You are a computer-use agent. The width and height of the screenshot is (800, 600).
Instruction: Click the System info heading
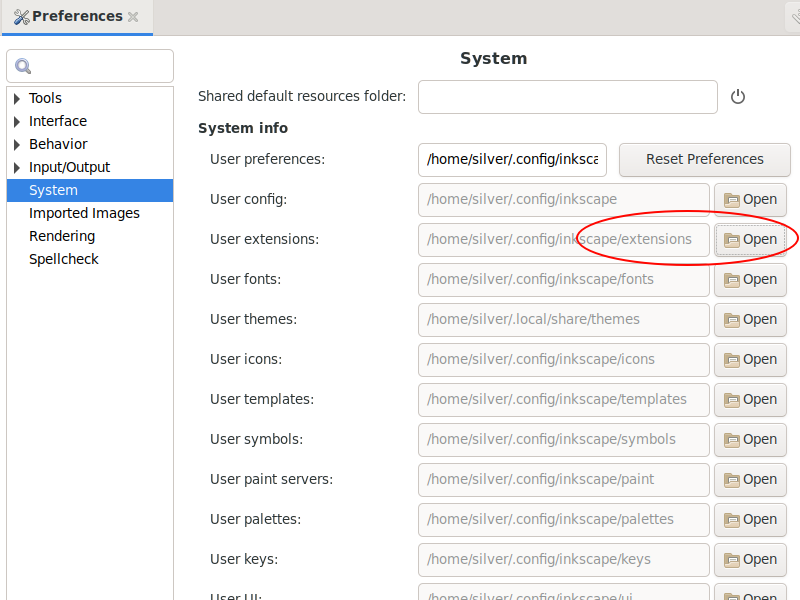[x=243, y=128]
